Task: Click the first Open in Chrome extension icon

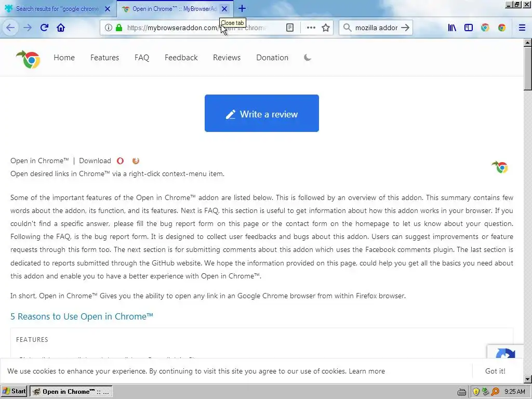Action: [x=485, y=28]
